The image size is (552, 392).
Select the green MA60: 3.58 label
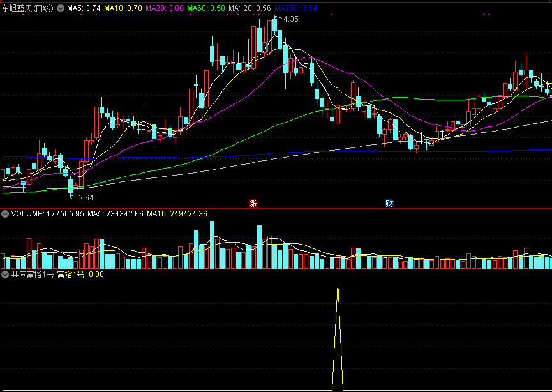(206, 8)
